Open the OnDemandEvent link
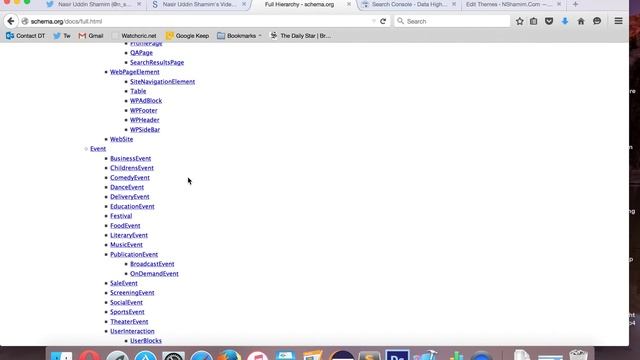 tap(154, 273)
